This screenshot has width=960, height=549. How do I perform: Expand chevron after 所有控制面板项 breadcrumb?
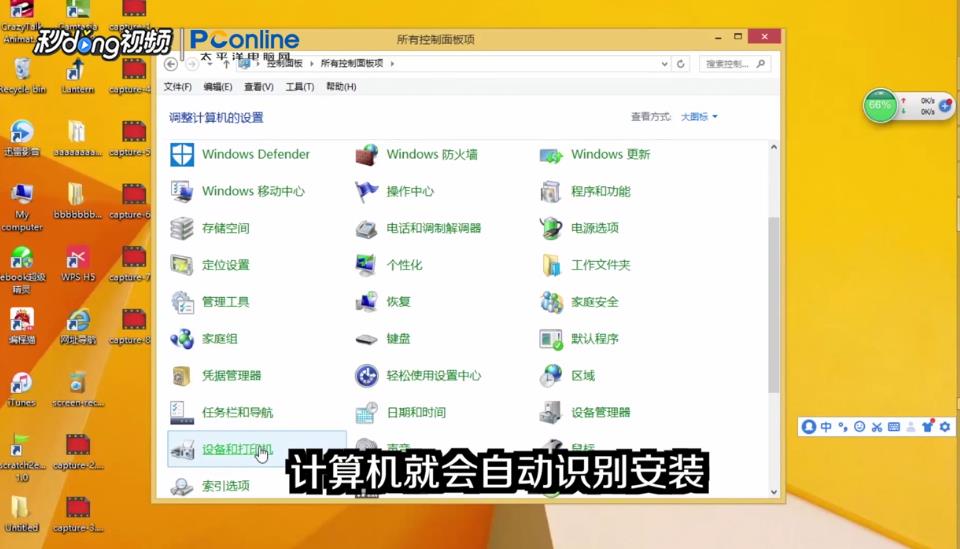click(392, 63)
